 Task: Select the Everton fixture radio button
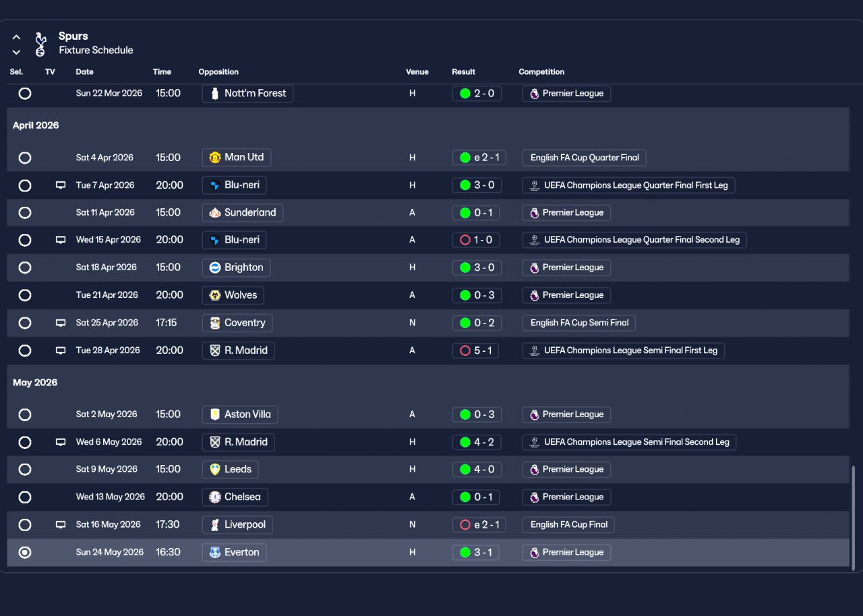[x=25, y=553]
